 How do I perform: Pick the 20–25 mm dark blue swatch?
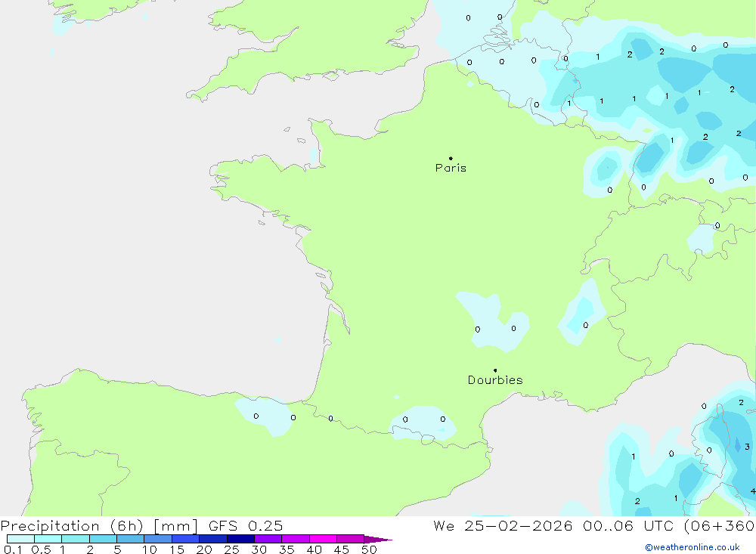coord(213,539)
